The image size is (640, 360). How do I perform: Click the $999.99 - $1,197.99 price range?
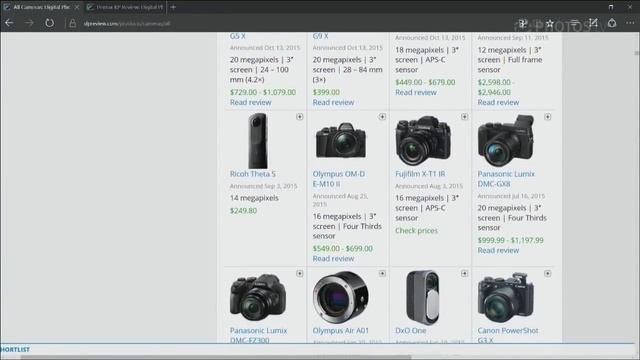coord(511,240)
